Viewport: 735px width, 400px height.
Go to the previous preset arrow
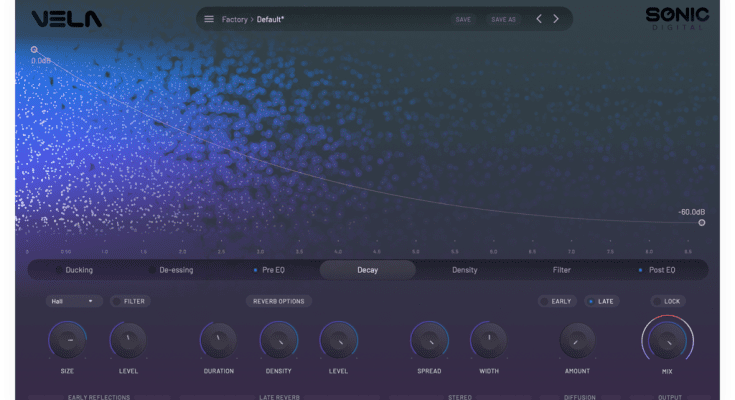(539, 19)
